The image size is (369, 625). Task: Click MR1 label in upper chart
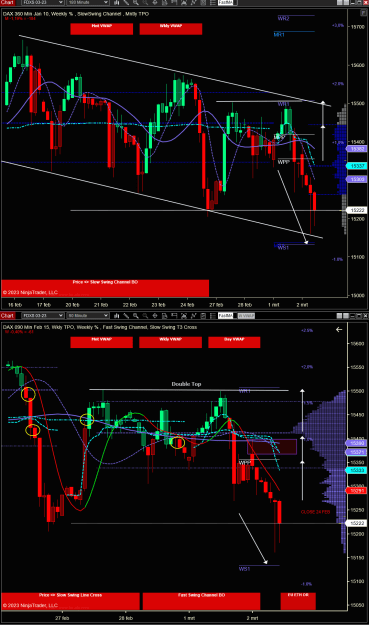pos(279,35)
